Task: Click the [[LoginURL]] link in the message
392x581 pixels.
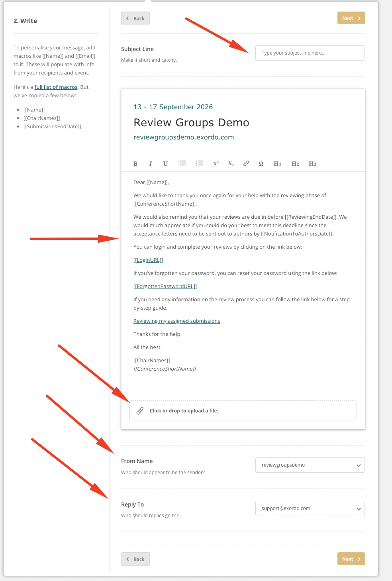Action: click(x=148, y=260)
